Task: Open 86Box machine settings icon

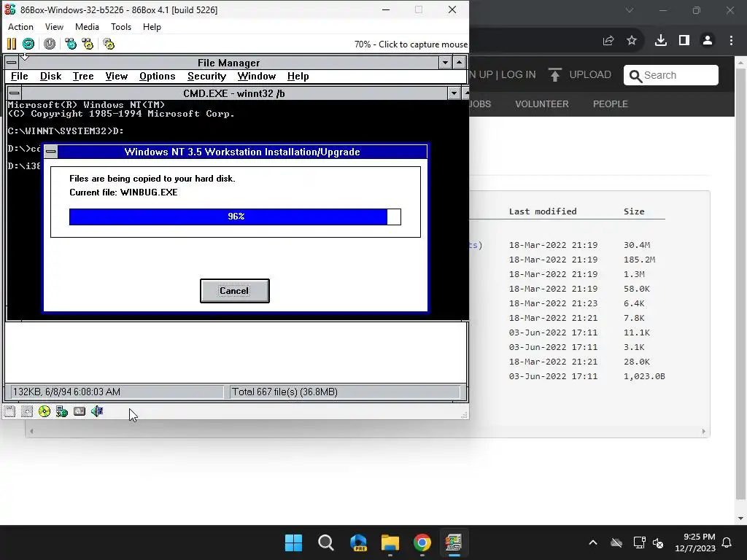Action: coord(109,44)
